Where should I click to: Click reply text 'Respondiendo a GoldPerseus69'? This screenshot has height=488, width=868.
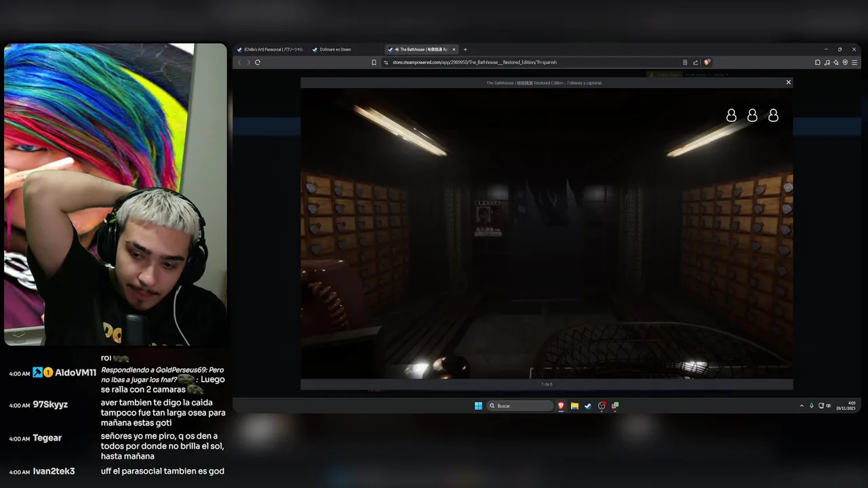[153, 370]
